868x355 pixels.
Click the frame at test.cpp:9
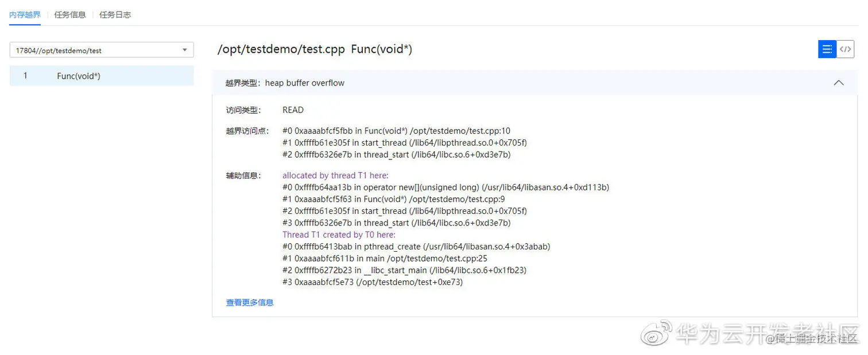pos(394,199)
